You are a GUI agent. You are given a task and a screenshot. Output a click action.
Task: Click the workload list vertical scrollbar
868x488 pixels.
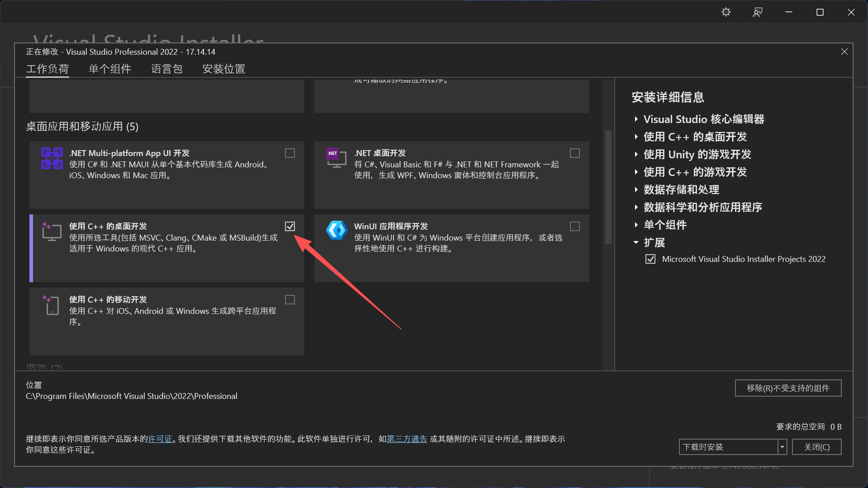608,187
